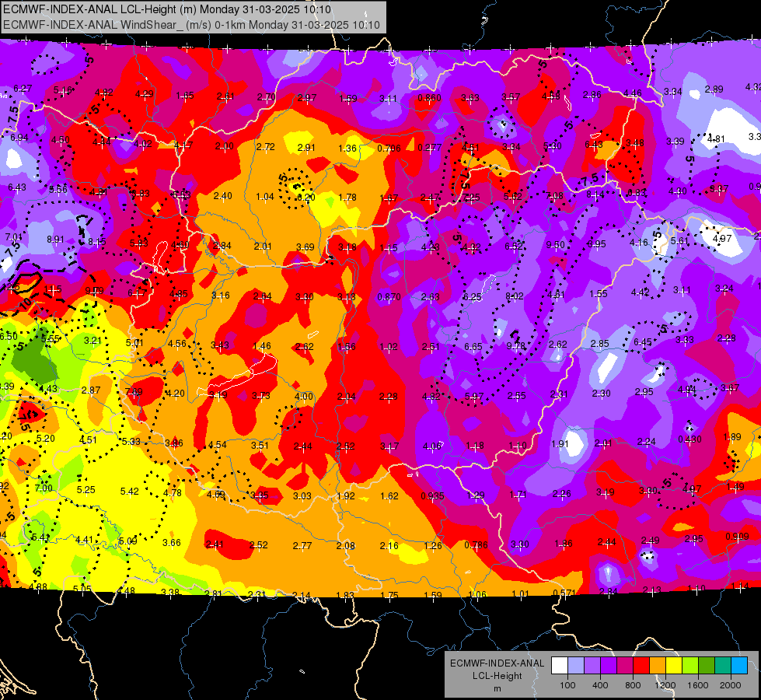Click the wind shear value '4.97'
Screen dimensions: 761x700
pos(722,239)
